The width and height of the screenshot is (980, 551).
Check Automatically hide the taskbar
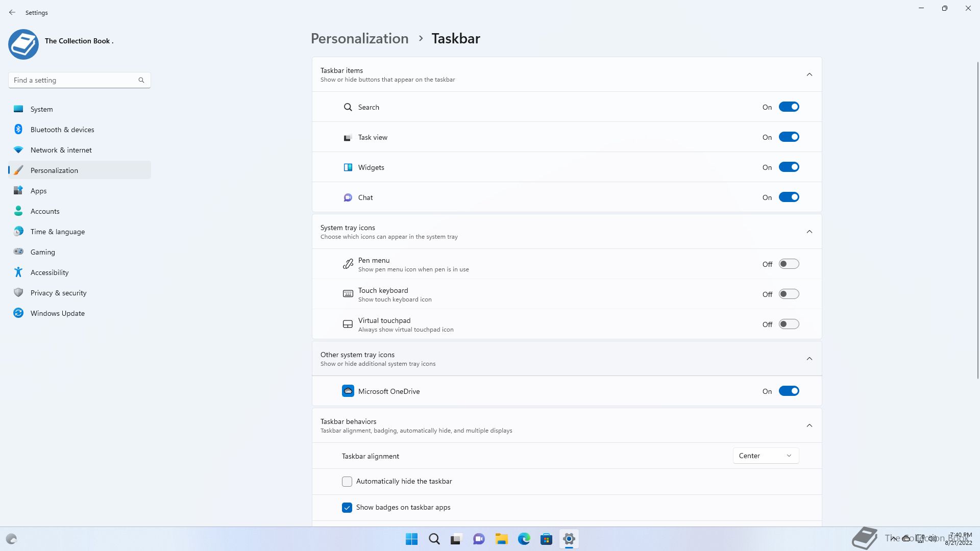347,482
